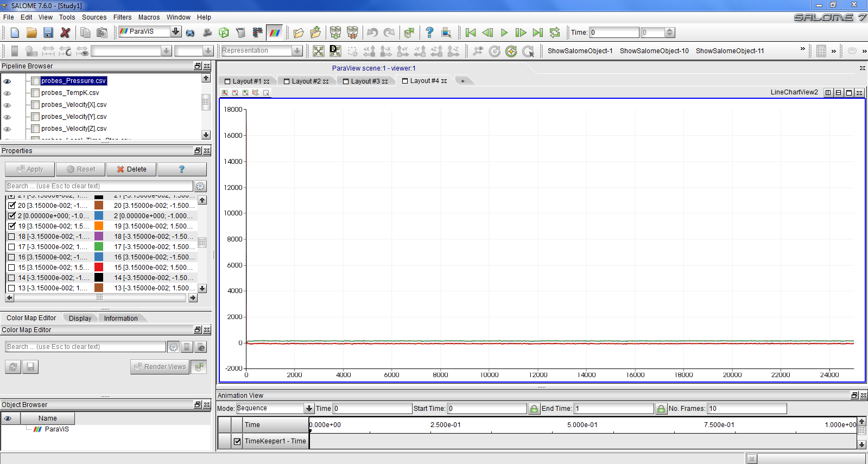Toggle the animation loop icon

point(554,33)
